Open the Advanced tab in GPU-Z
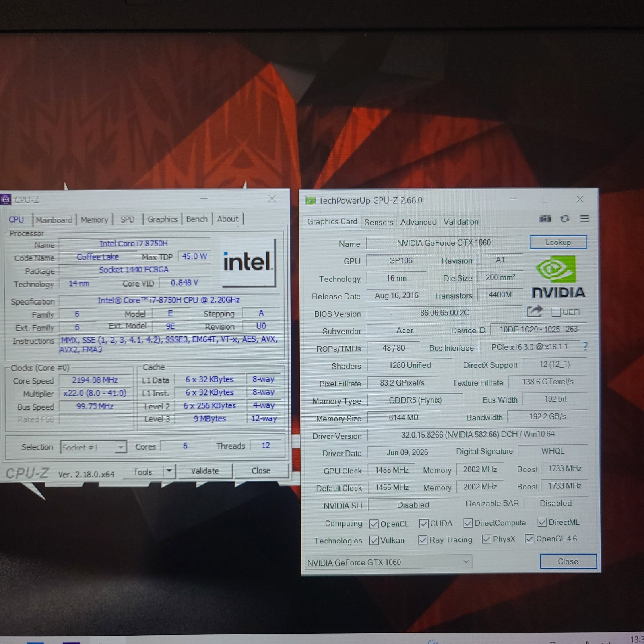This screenshot has height=644, width=644. click(418, 222)
